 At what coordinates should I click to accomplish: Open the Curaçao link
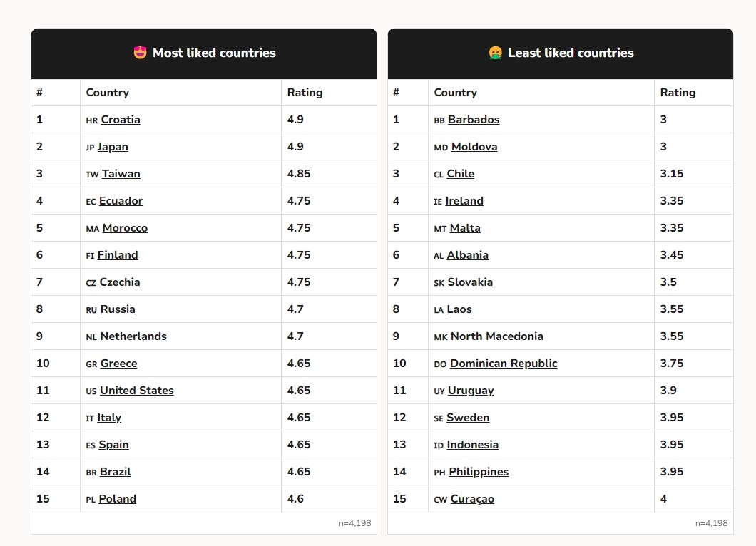472,499
